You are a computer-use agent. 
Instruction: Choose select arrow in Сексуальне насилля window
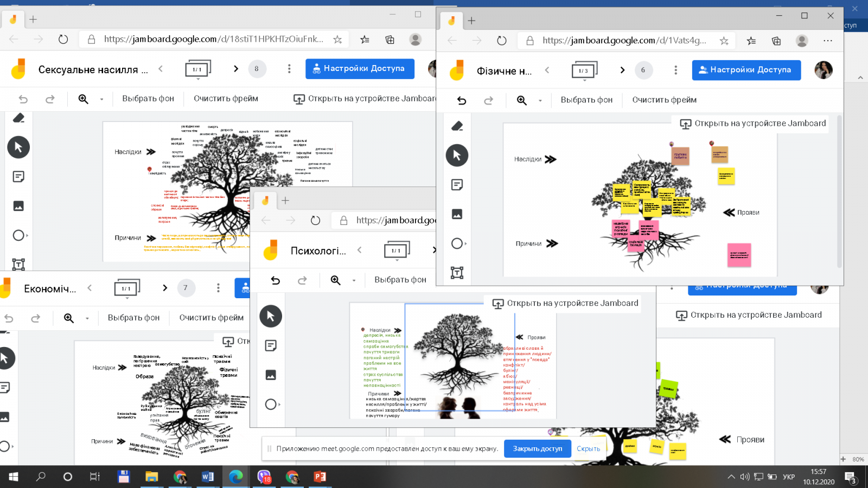18,147
